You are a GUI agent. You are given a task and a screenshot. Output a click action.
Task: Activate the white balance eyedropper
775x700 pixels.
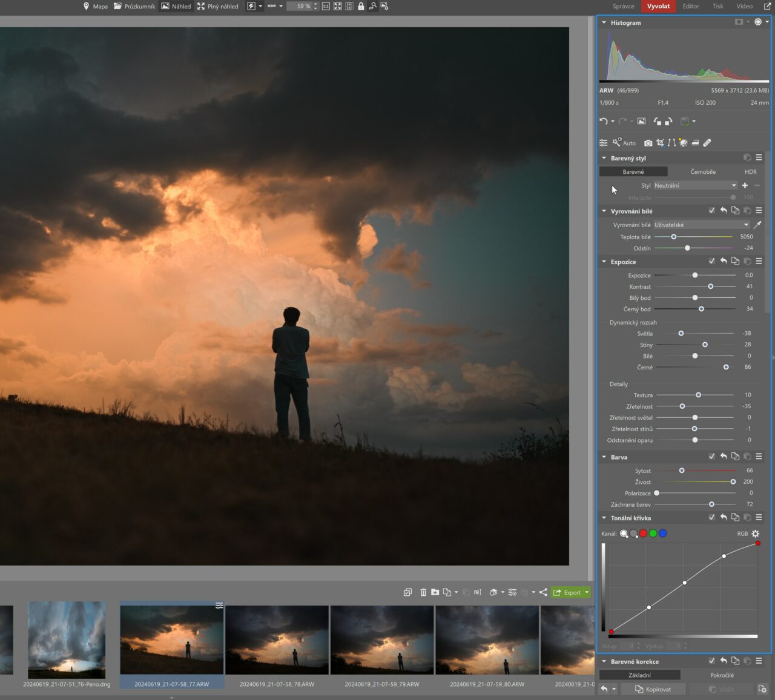[757, 225]
